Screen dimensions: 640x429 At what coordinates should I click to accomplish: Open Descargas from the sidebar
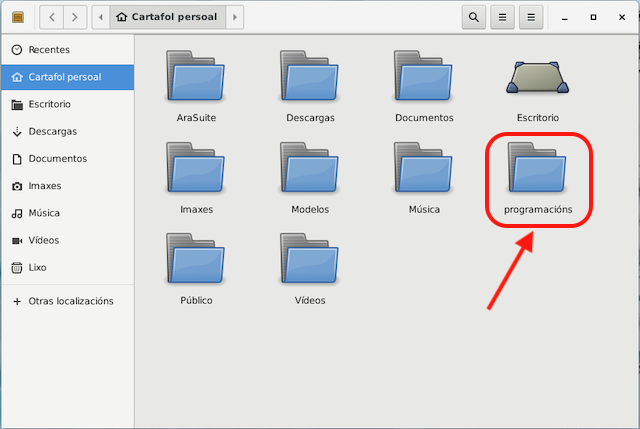pos(52,131)
